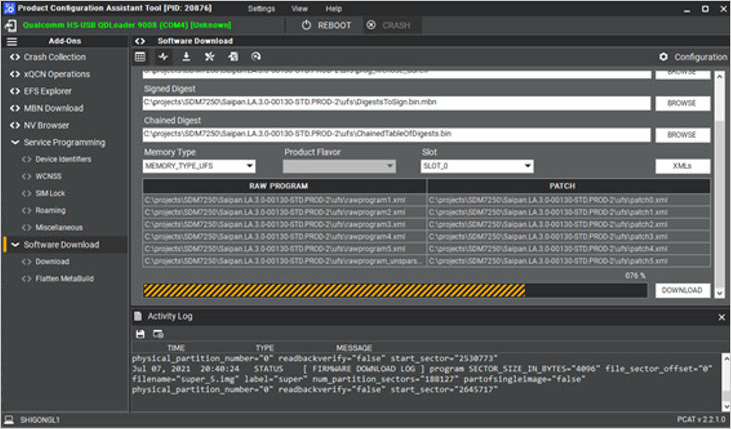Click the up arrow of form scrollbar

(x=720, y=76)
